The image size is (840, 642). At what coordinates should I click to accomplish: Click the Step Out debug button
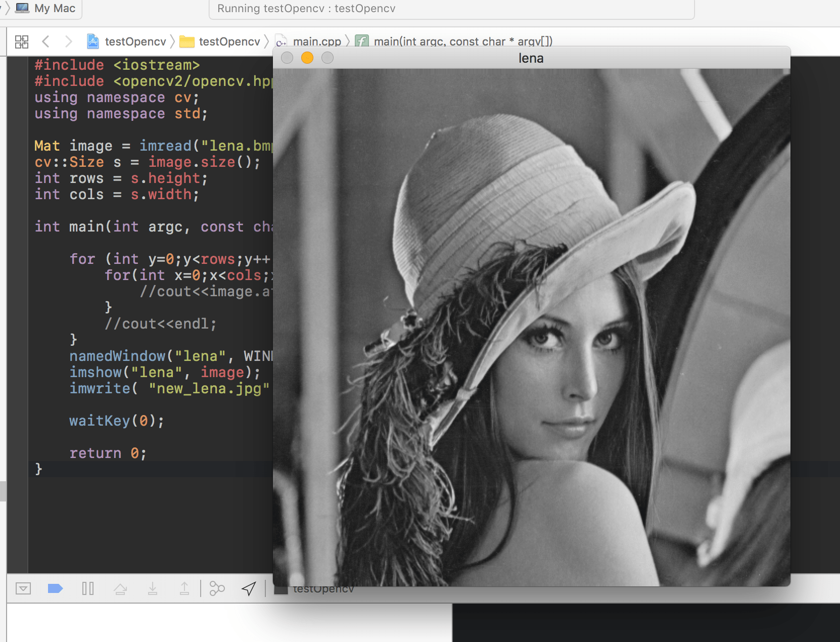tap(184, 588)
